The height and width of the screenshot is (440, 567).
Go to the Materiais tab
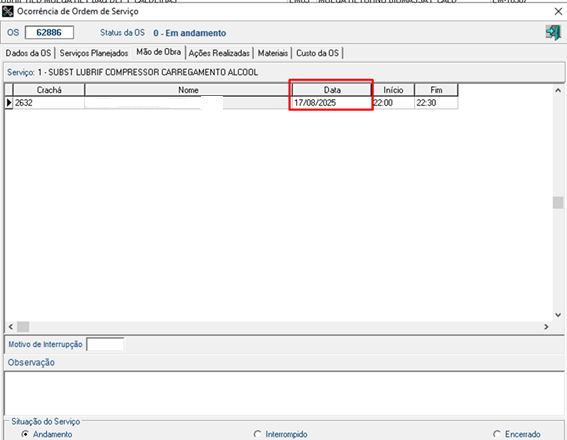[273, 53]
